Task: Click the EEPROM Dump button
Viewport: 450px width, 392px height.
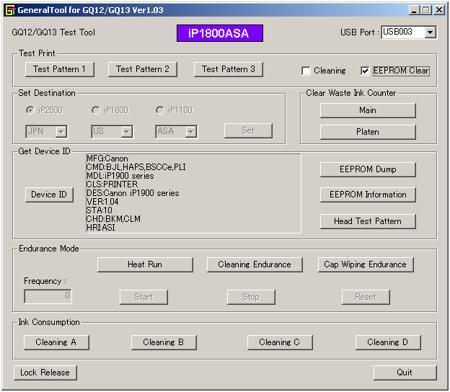Action: (368, 169)
